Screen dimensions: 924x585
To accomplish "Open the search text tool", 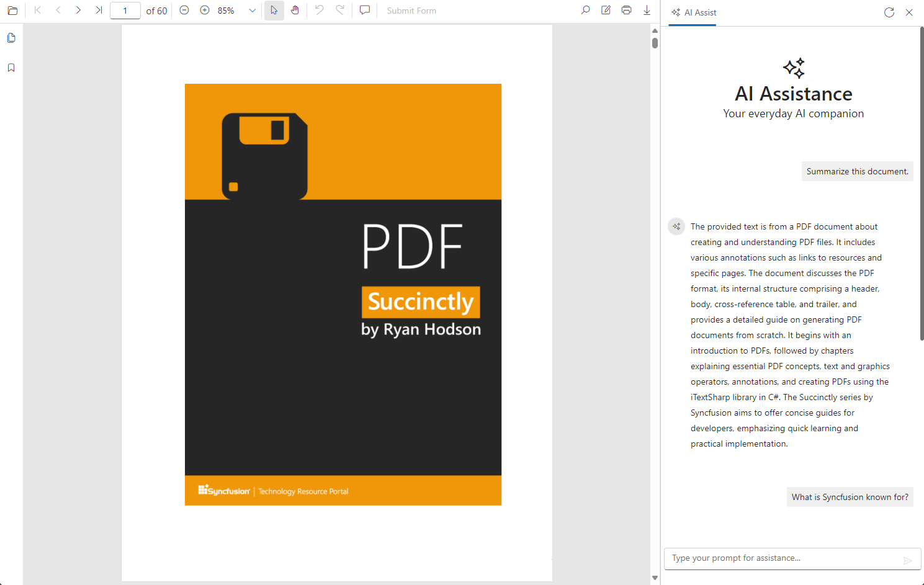I will click(x=585, y=11).
